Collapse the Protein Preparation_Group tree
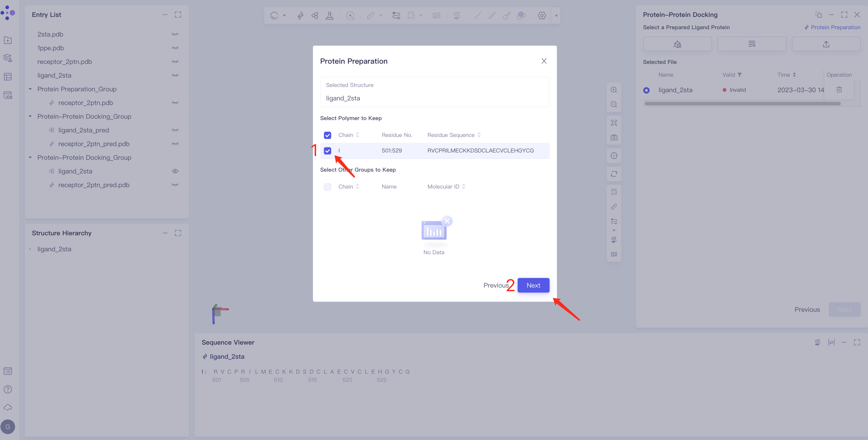This screenshot has height=440, width=868. tap(30, 89)
